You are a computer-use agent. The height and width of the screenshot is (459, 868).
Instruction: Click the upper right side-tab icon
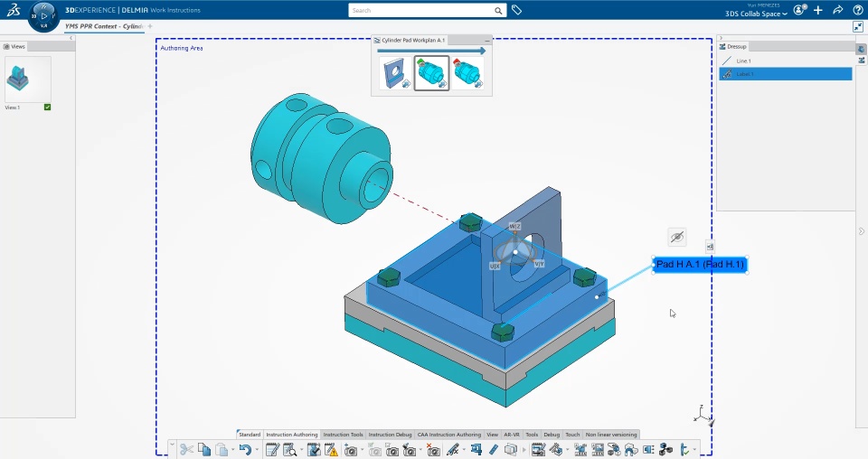coord(861,49)
